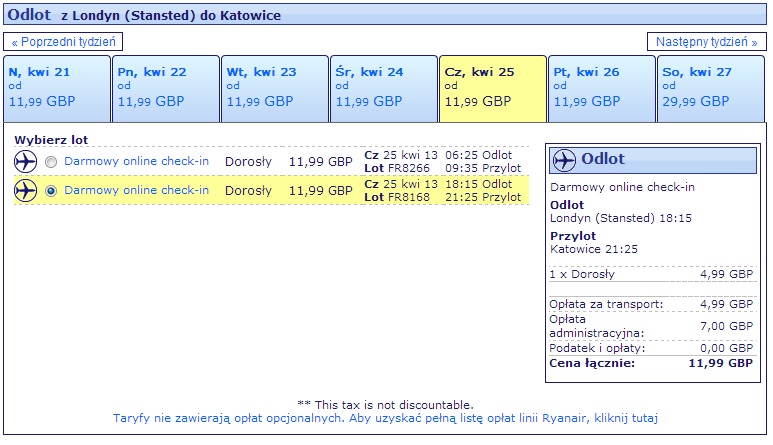Click 'Opłata za transport:' fee label
Screen dimensions: 773x445
(x=606, y=305)
